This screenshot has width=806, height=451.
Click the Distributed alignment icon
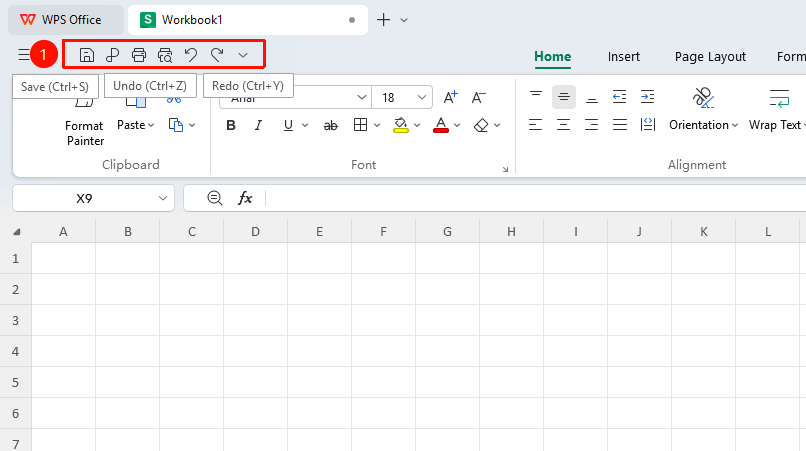click(x=648, y=125)
